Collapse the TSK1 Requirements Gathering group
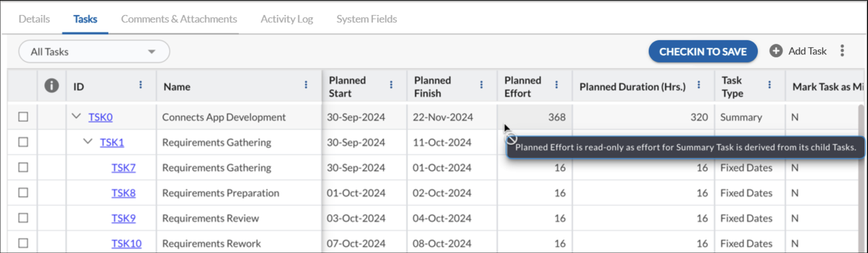 click(89, 142)
